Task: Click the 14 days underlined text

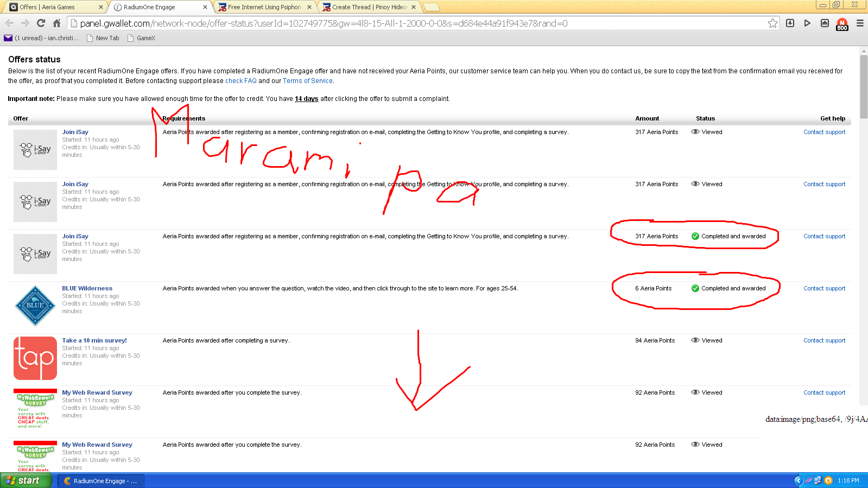Action: click(x=306, y=99)
